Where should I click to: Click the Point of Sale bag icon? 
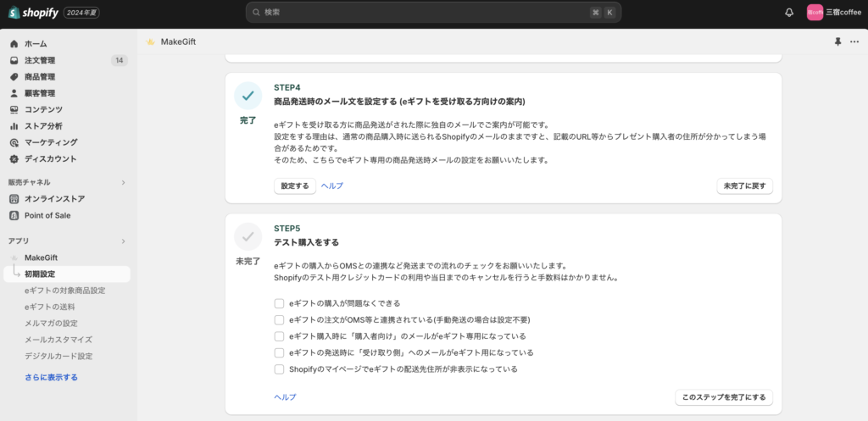click(14, 215)
